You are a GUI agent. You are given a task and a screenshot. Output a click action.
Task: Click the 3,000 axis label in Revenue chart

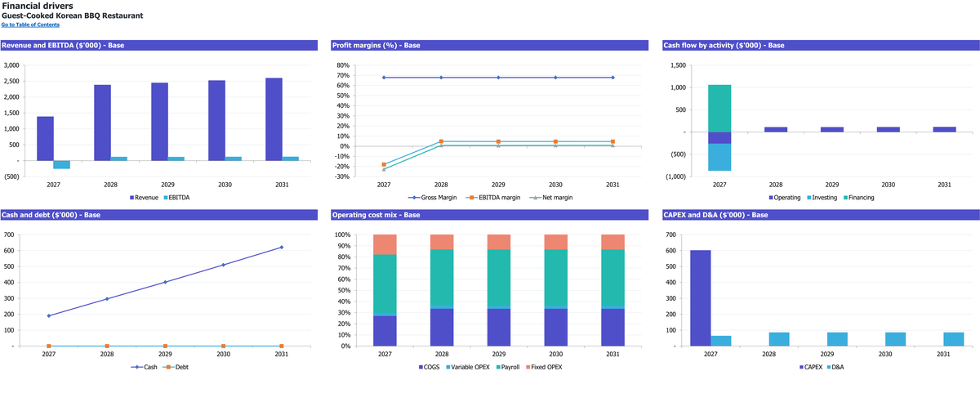(x=11, y=65)
